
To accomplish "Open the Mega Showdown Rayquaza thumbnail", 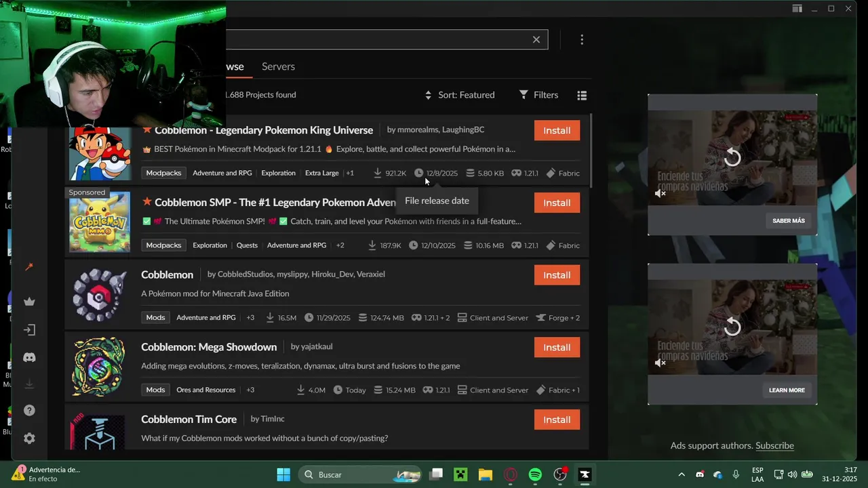I will click(100, 367).
